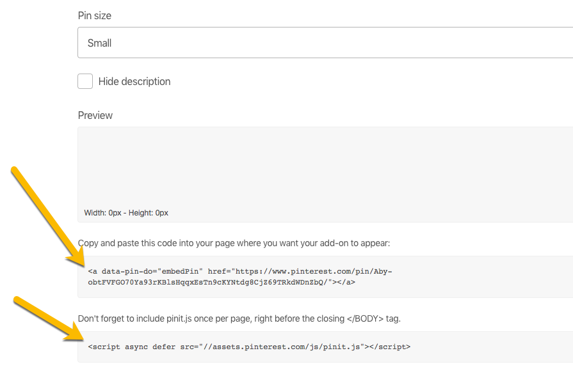Click the "Pin size" field label

point(95,15)
